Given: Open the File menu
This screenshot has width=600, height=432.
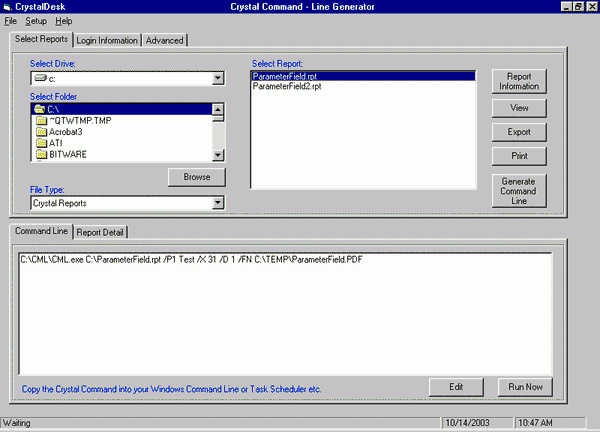Looking at the screenshot, I should 10,21.
